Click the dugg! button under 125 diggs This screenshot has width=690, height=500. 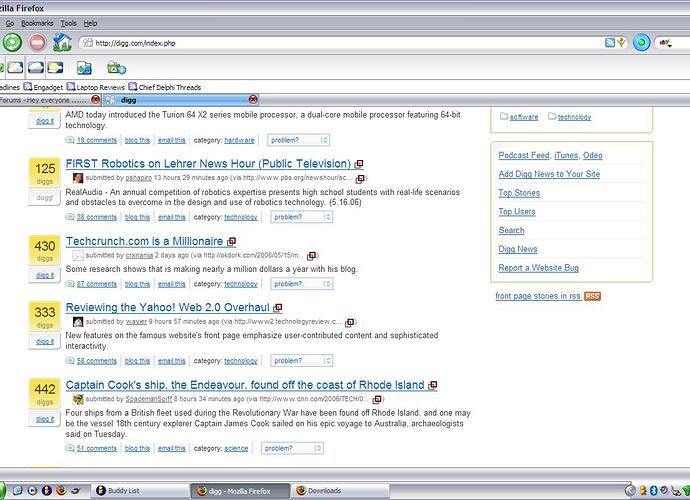click(45, 198)
